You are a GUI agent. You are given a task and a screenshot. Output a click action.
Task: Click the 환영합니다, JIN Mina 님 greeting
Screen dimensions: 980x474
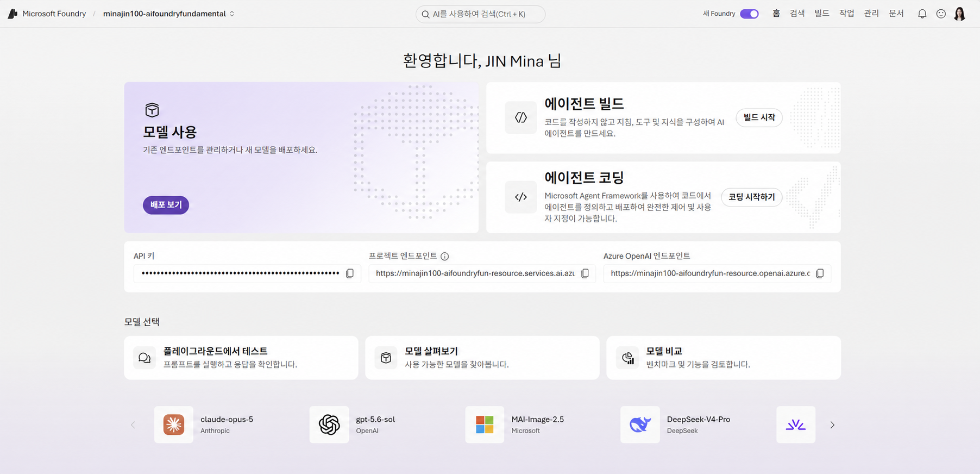coord(482,61)
